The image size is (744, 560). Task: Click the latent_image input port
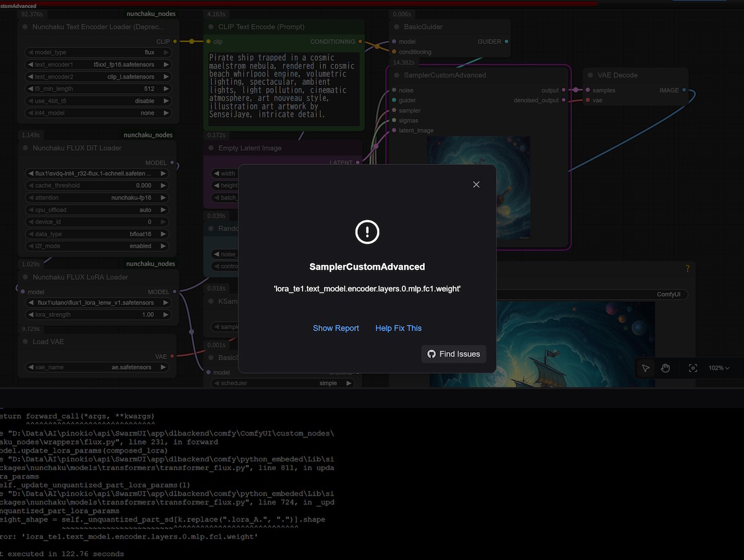pos(393,130)
